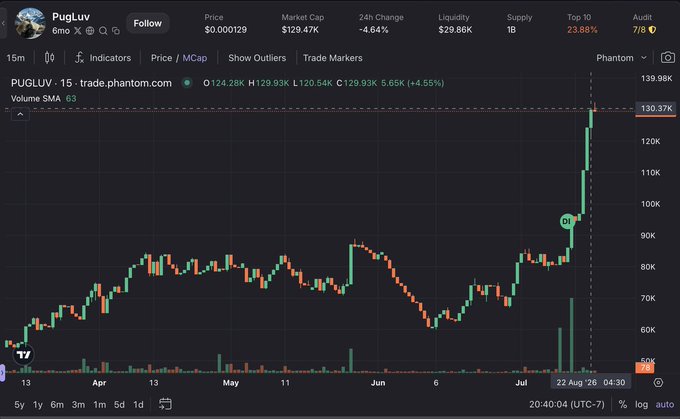Expand the left edge panel arrow
Image resolution: width=680 pixels, height=419 pixels.
[x=3, y=23]
